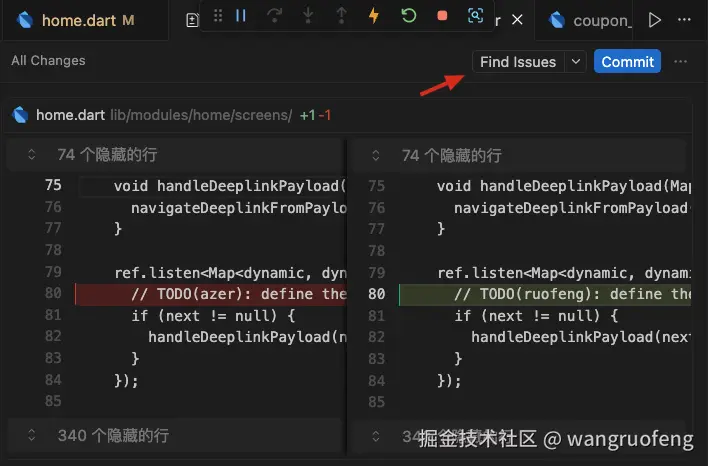Restart the debug session
708x466 pixels.
409,16
